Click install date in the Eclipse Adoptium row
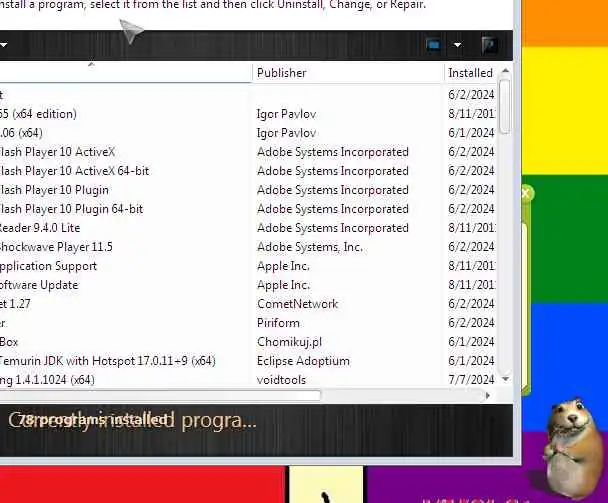This screenshot has height=503, width=608. [471, 361]
